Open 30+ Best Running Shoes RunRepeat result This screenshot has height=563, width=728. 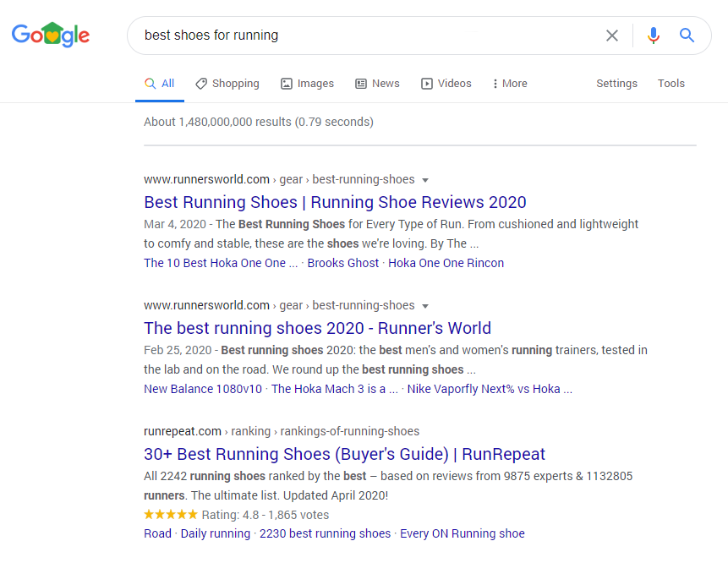point(344,454)
